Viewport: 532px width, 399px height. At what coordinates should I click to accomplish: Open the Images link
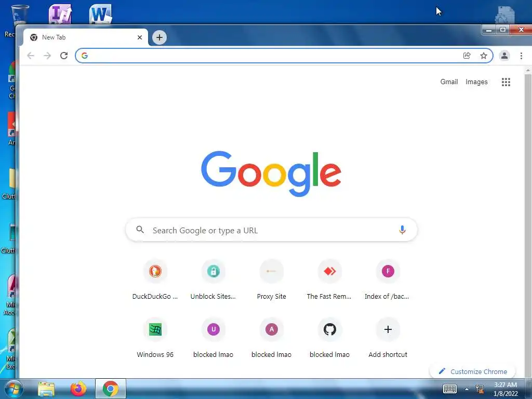(476, 82)
